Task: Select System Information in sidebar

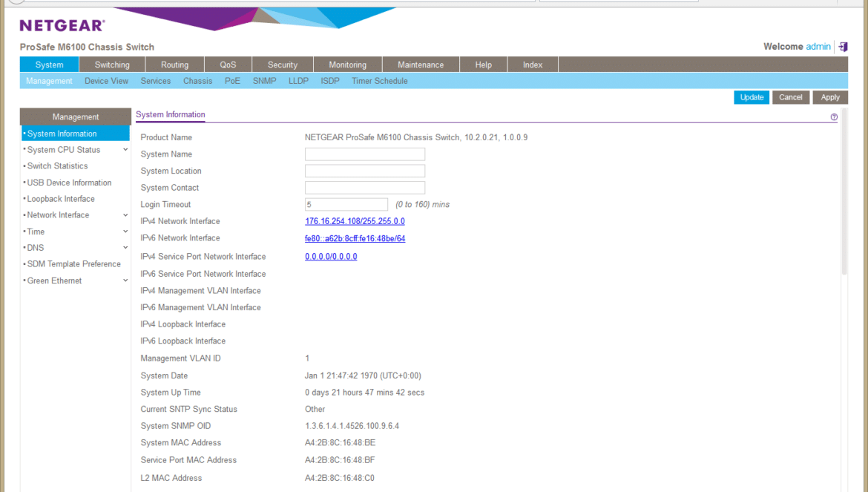Action: tap(75, 134)
